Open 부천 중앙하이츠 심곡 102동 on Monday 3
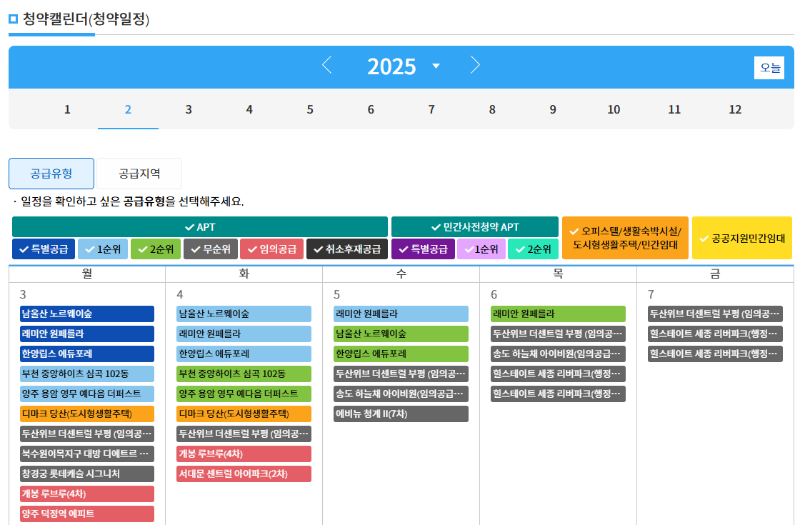 click(x=87, y=374)
